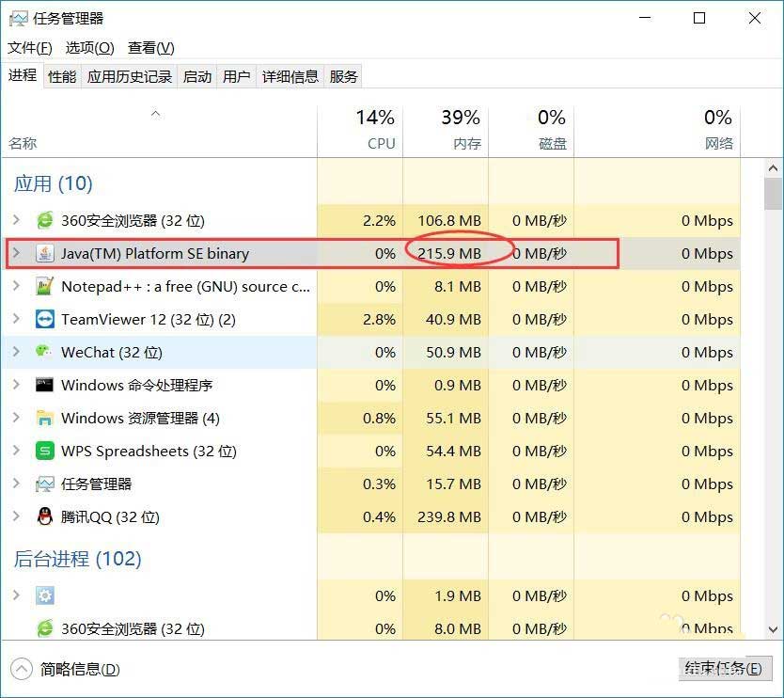The image size is (784, 698).
Task: Click the Windows 资源管理器 folder icon
Action: click(x=44, y=418)
